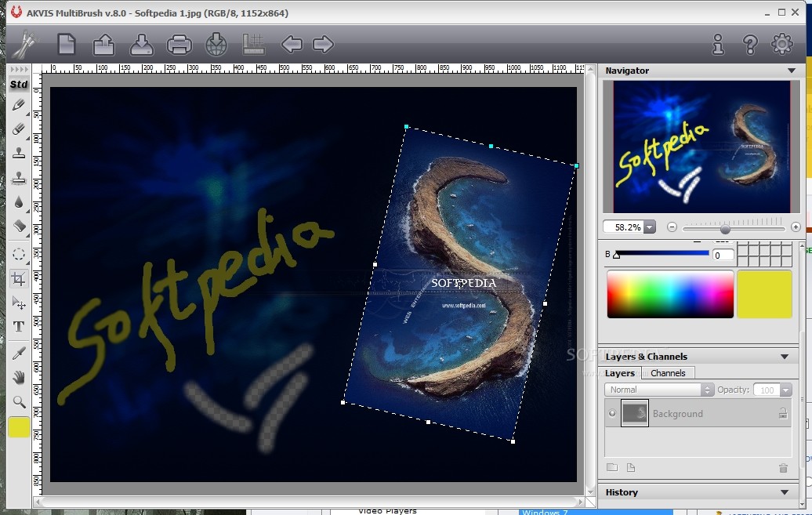Undo with the left arrow

pyautogui.click(x=292, y=44)
